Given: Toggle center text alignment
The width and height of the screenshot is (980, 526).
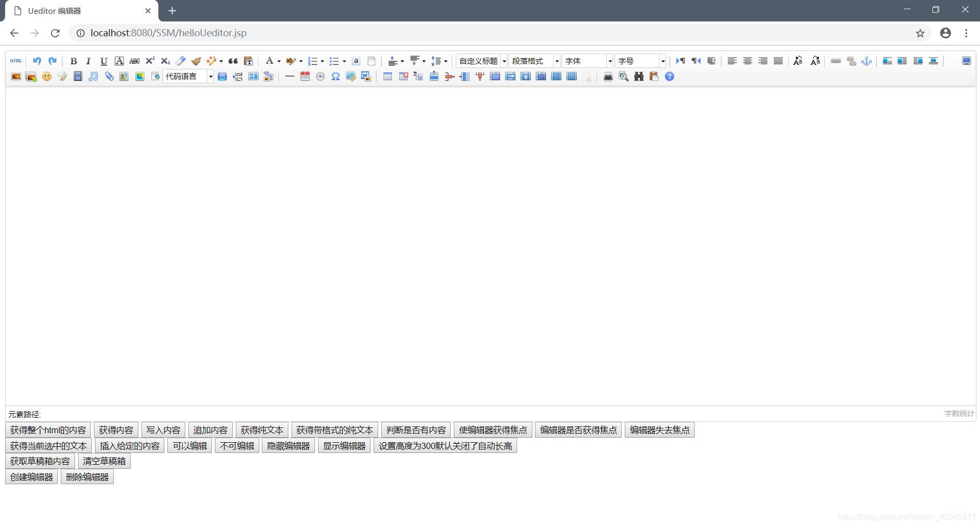Looking at the screenshot, I should coord(747,61).
